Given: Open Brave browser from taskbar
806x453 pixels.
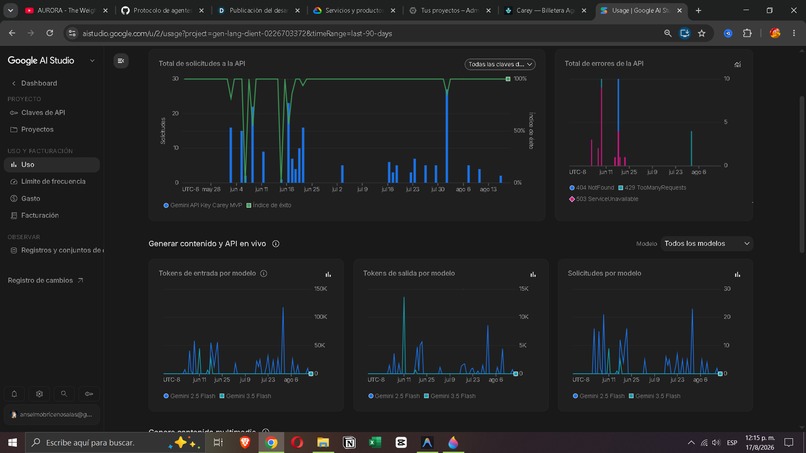Looking at the screenshot, I should [245, 442].
